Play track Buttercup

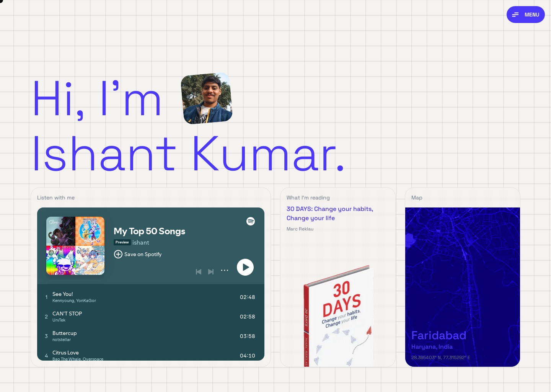click(151, 336)
